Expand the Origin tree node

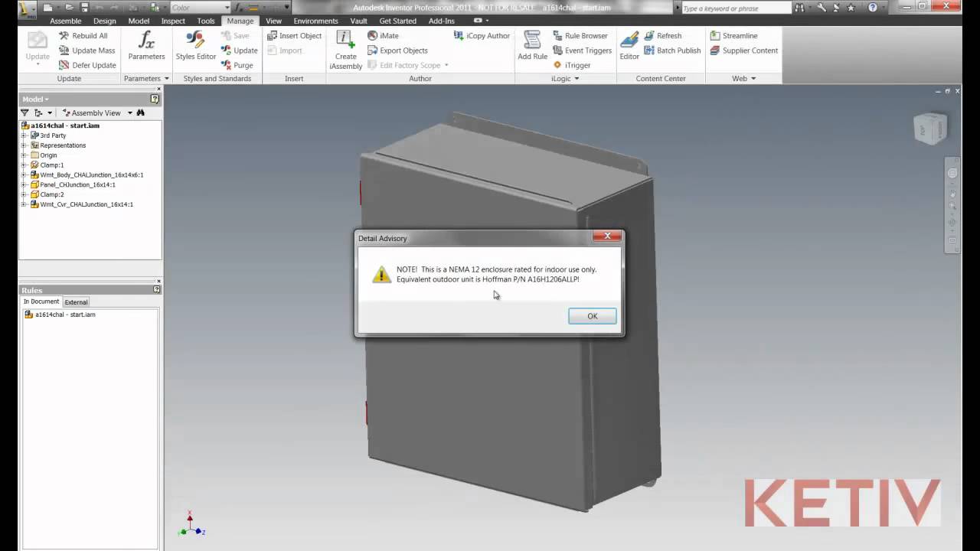24,155
